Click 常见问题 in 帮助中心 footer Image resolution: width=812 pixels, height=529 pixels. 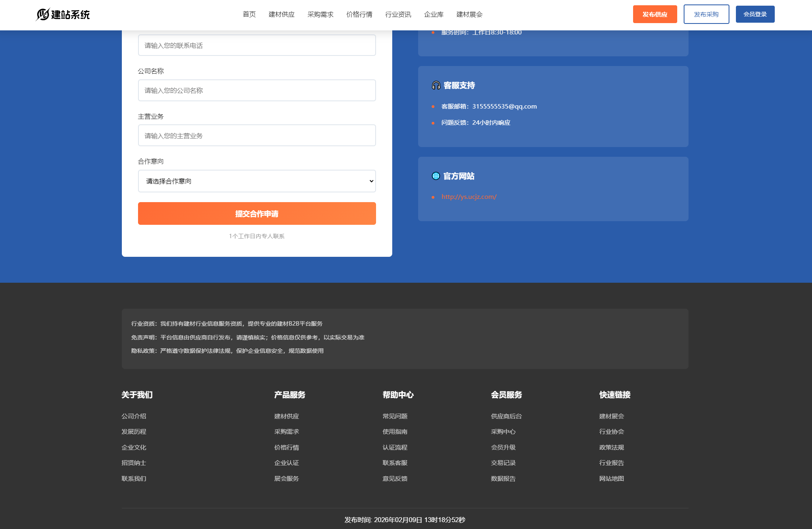pyautogui.click(x=395, y=416)
